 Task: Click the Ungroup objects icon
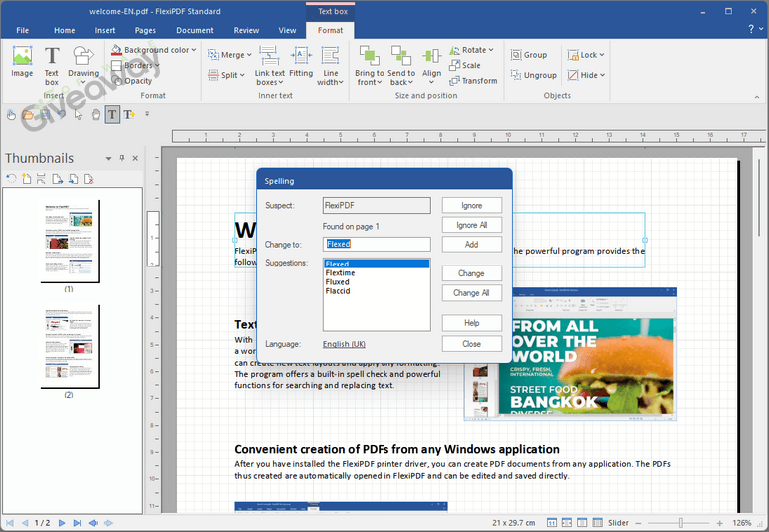coord(516,75)
